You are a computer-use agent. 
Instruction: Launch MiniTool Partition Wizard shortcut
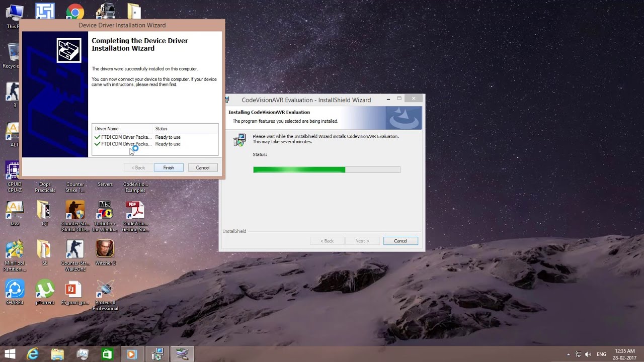[15, 256]
